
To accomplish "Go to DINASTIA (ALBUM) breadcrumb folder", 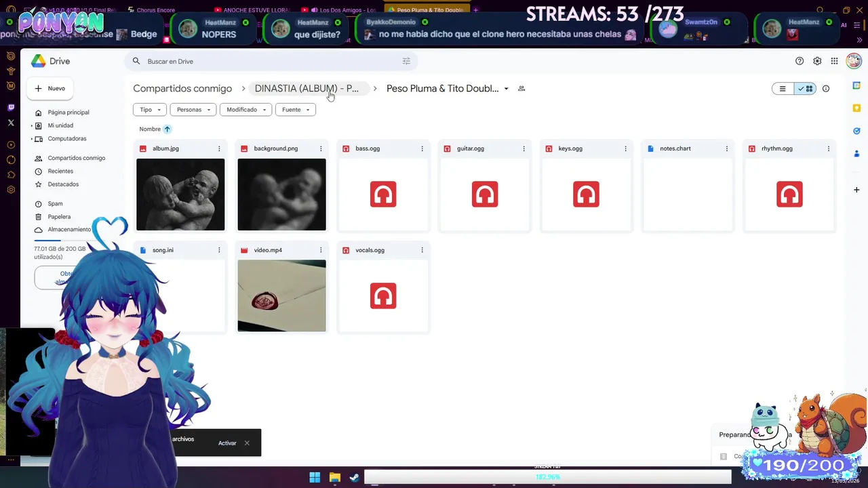I will [307, 89].
